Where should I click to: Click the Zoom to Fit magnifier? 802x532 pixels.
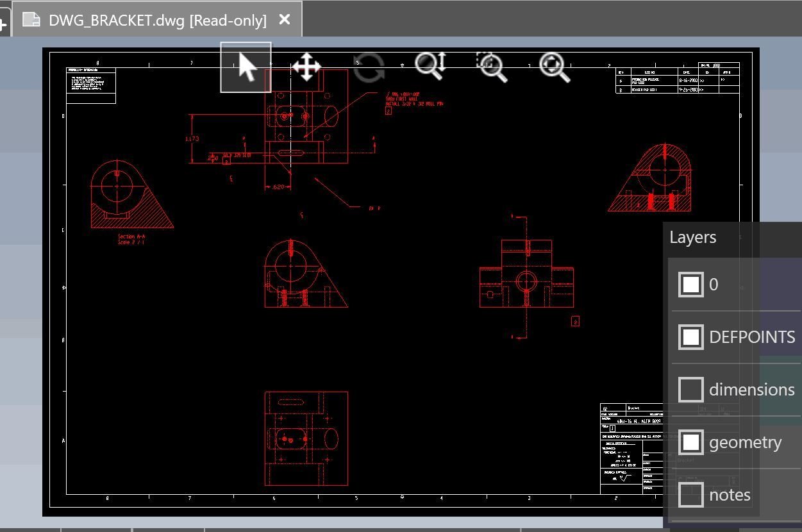click(x=554, y=67)
